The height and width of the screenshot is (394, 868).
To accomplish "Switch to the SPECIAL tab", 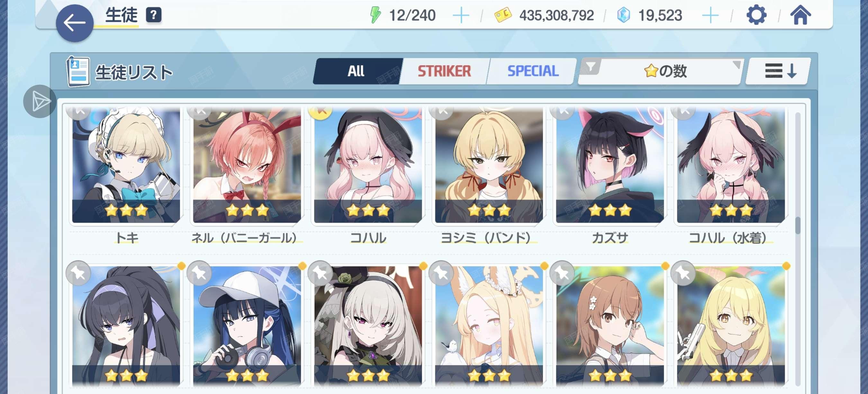I will coord(533,71).
